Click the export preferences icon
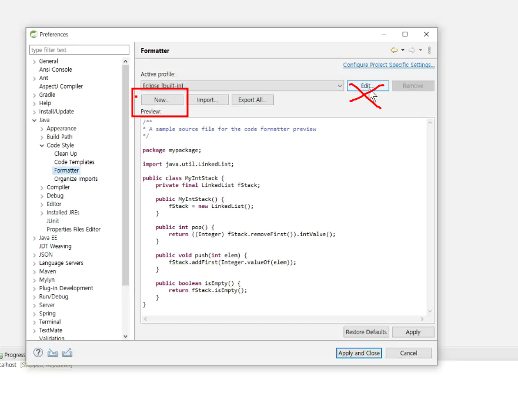Screen dimensions: 518x420 (x=67, y=352)
